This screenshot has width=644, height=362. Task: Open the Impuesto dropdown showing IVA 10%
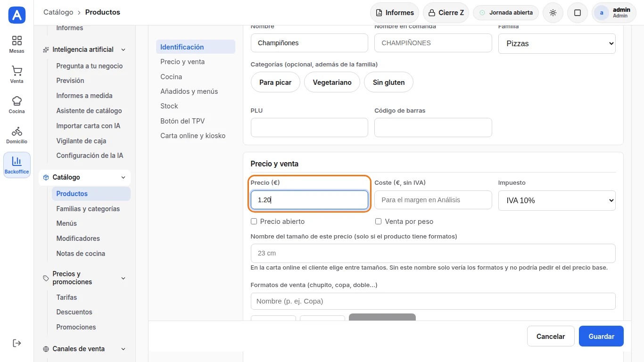tap(557, 200)
